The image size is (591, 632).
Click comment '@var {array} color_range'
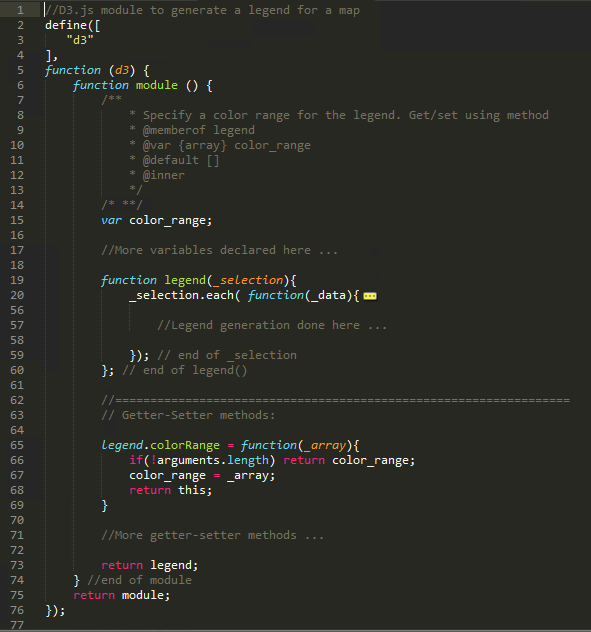click(227, 145)
